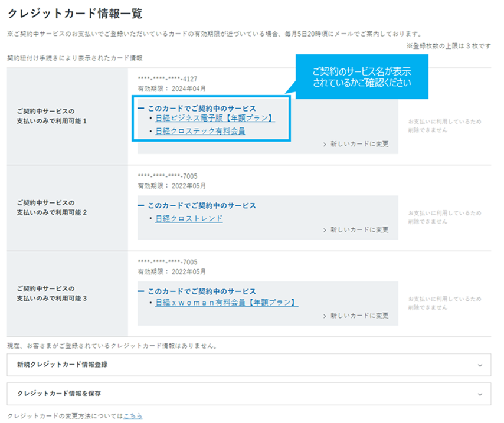
Task: Click ※登録枚数の上限は 3 枚です note
Action: point(449,46)
